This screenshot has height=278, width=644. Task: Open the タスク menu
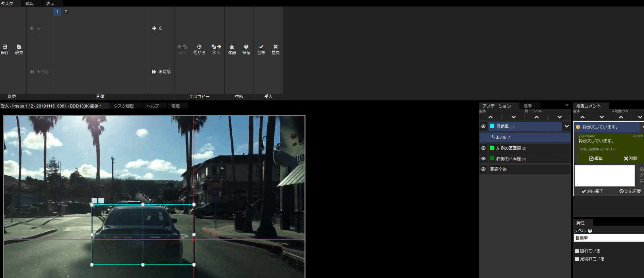[7, 3]
